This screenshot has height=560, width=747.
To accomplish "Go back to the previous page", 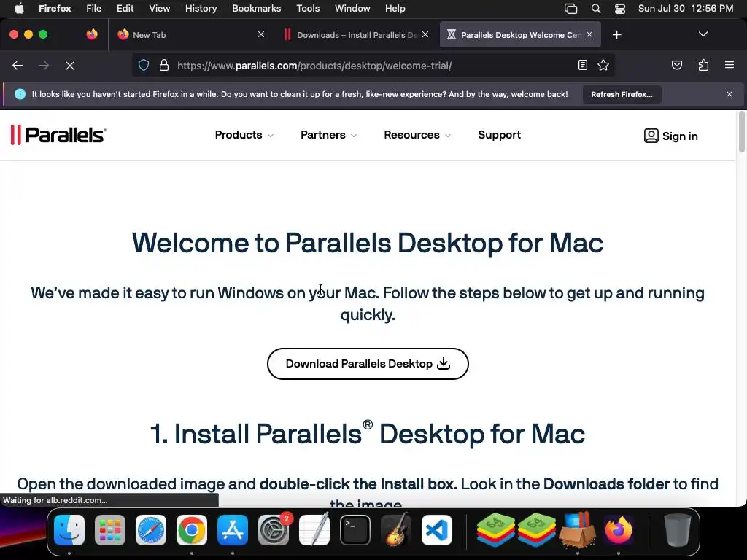I will click(18, 66).
